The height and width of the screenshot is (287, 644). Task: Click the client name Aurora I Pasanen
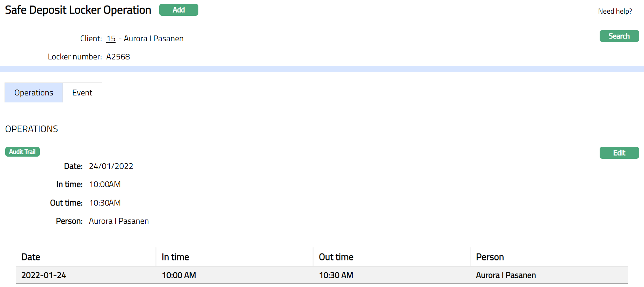(x=154, y=38)
